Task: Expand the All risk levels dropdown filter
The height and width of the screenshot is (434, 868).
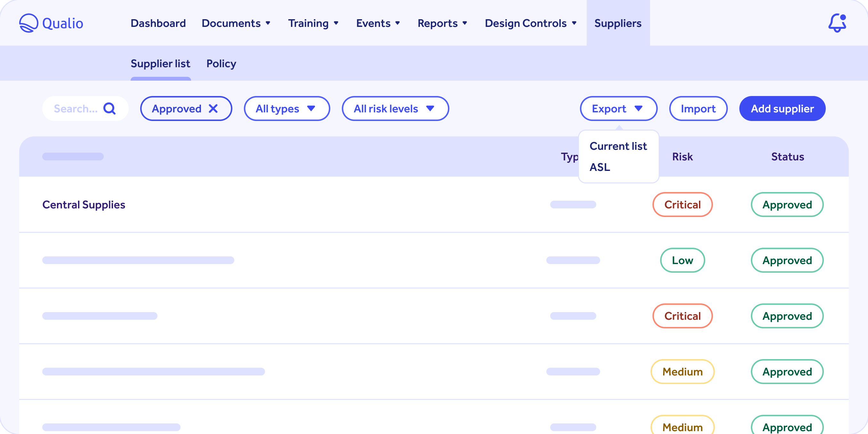Action: point(395,108)
